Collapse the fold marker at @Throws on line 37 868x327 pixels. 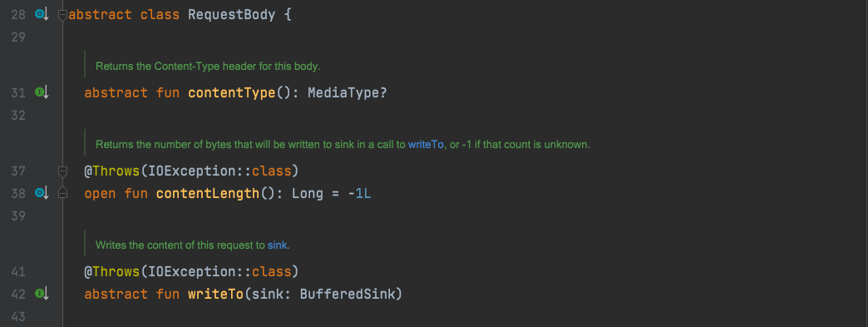pos(62,171)
